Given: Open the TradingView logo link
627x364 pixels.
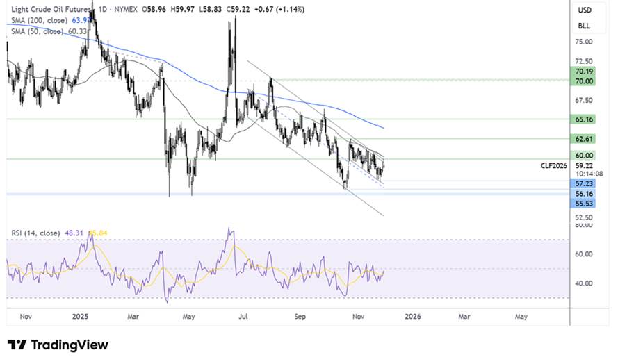Looking at the screenshot, I should click(58, 345).
